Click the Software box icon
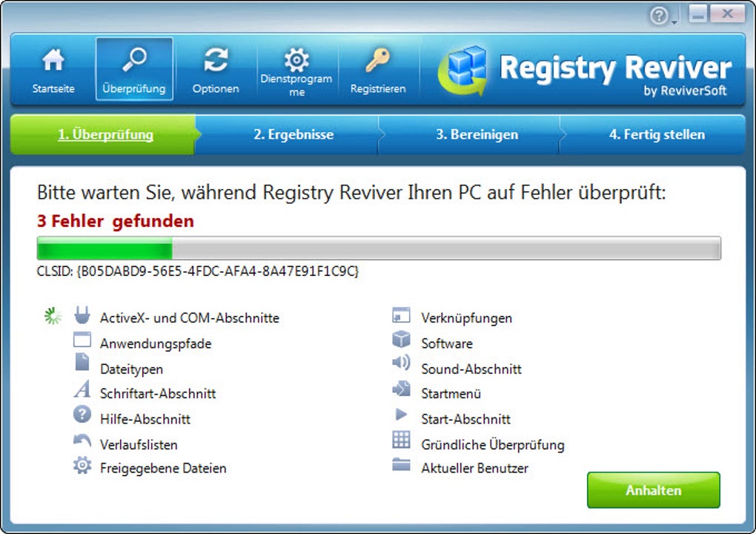 (401, 339)
